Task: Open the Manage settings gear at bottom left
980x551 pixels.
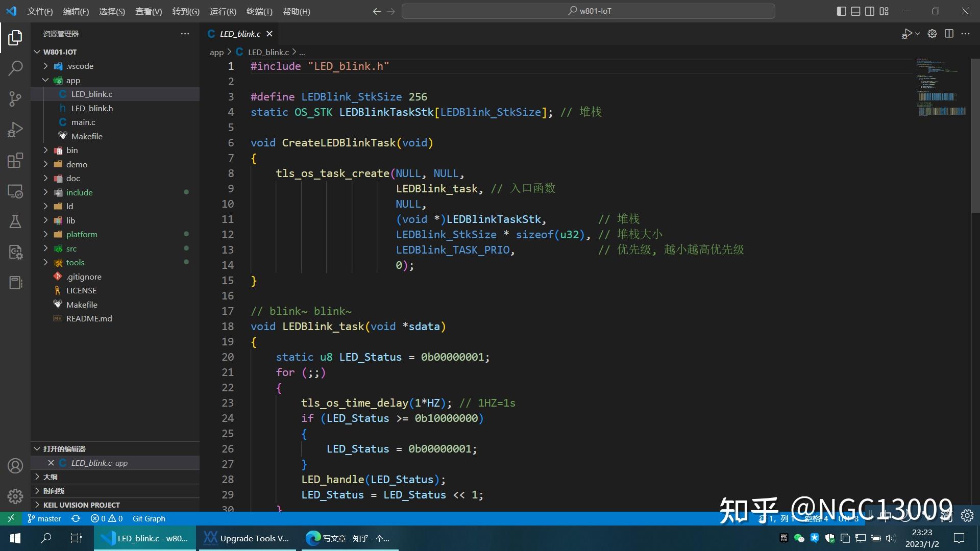Action: [15, 496]
